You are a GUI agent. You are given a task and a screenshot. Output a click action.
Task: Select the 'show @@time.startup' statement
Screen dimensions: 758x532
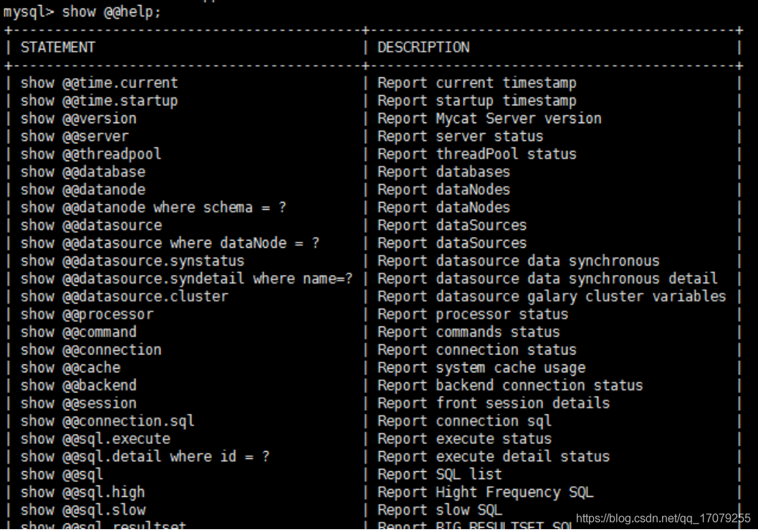(99, 101)
